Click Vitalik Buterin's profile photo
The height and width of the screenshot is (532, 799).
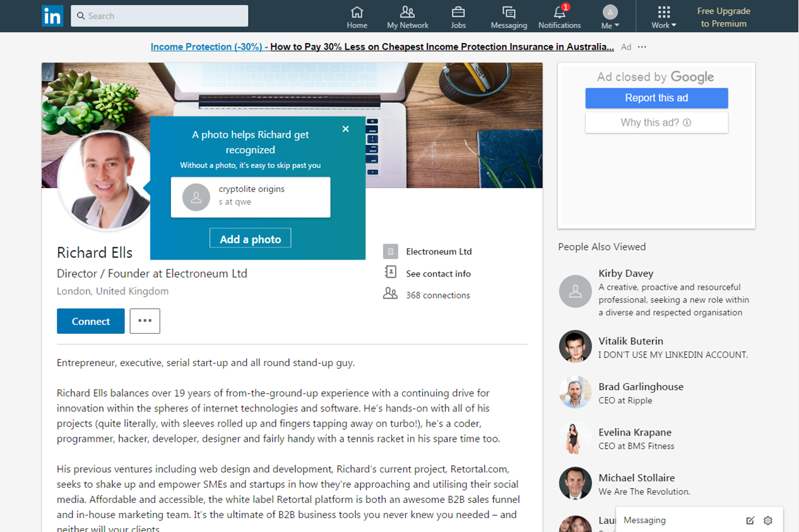pos(576,346)
